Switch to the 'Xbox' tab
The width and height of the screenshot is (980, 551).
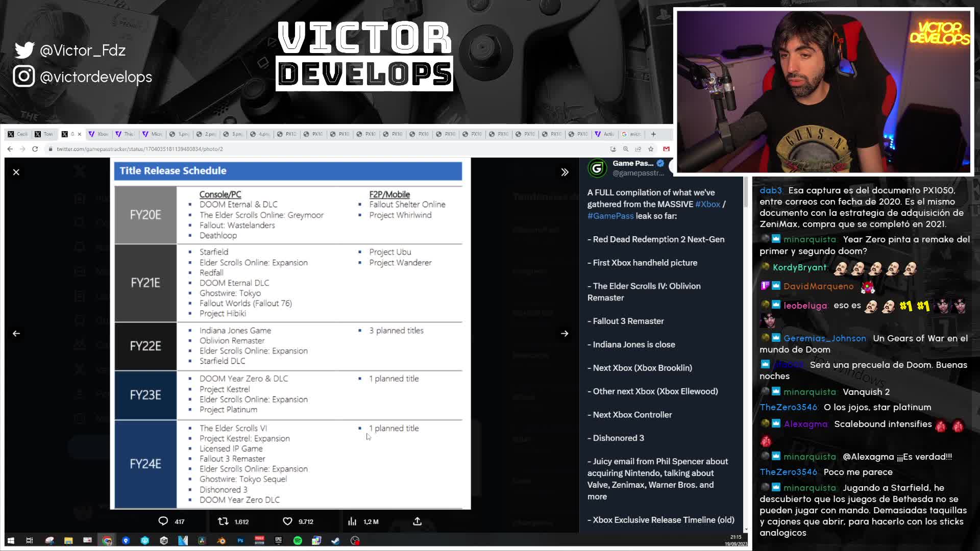pyautogui.click(x=99, y=134)
